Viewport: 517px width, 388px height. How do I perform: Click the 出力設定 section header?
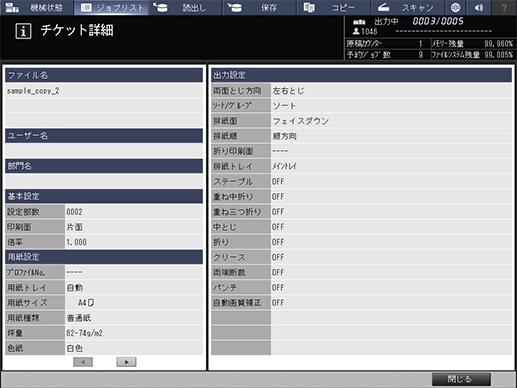[361, 75]
